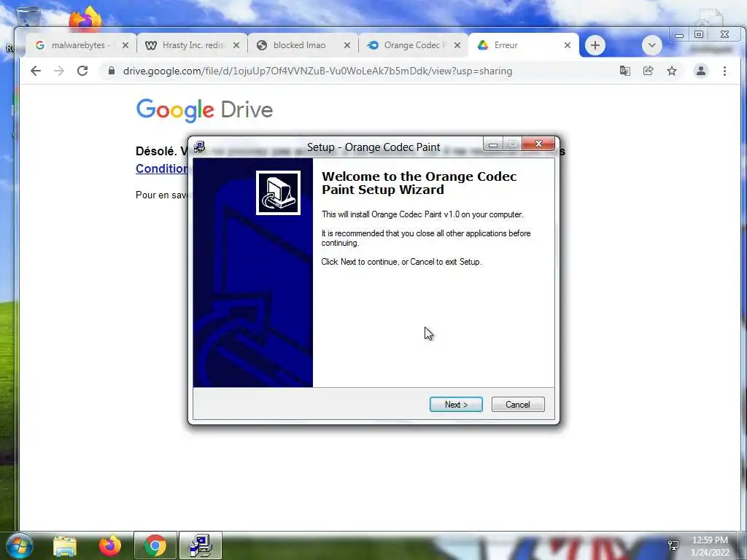Image resolution: width=747 pixels, height=560 pixels.
Task: Open the Recycle Bin on desktop
Action: (28, 17)
